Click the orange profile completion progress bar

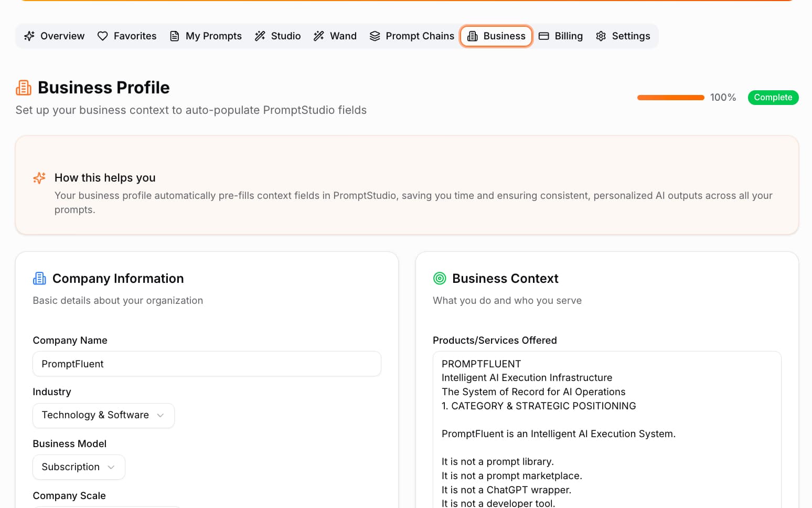(670, 97)
